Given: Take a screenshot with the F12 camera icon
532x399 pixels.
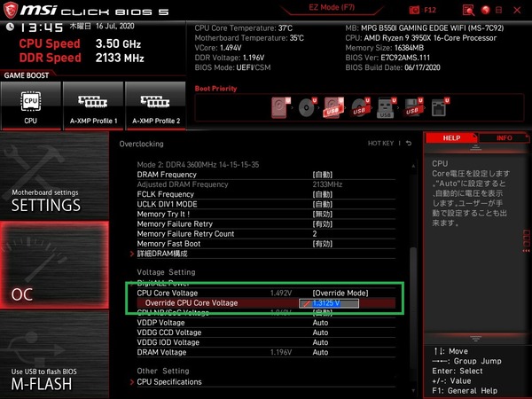Looking at the screenshot, I should click(x=414, y=10).
